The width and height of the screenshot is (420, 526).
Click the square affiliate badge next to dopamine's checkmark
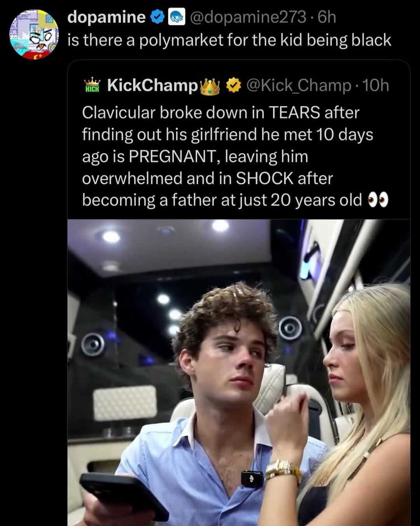point(177,17)
